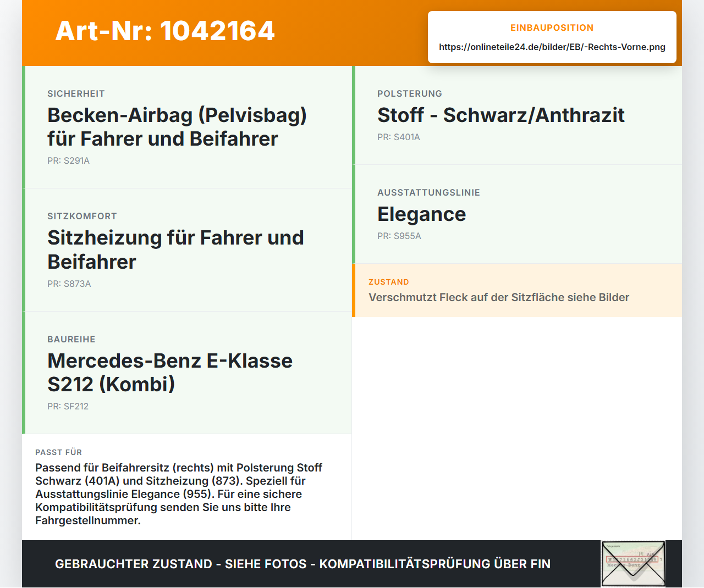Click the BAUREIHE category label

tap(71, 339)
